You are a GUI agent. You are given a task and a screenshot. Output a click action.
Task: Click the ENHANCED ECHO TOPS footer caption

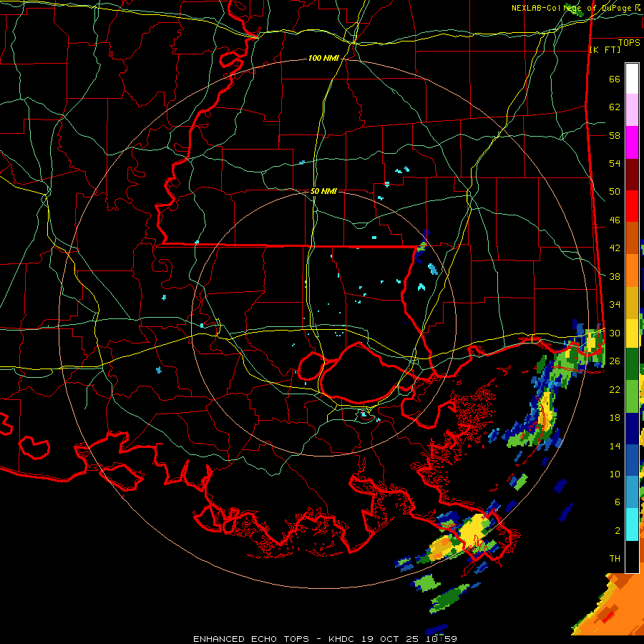click(325, 639)
